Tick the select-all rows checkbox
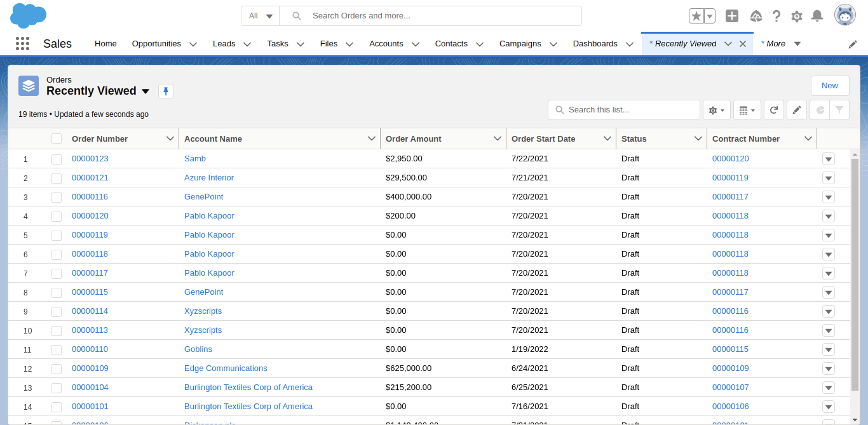Screen dimensions: 868x425 (57, 138)
